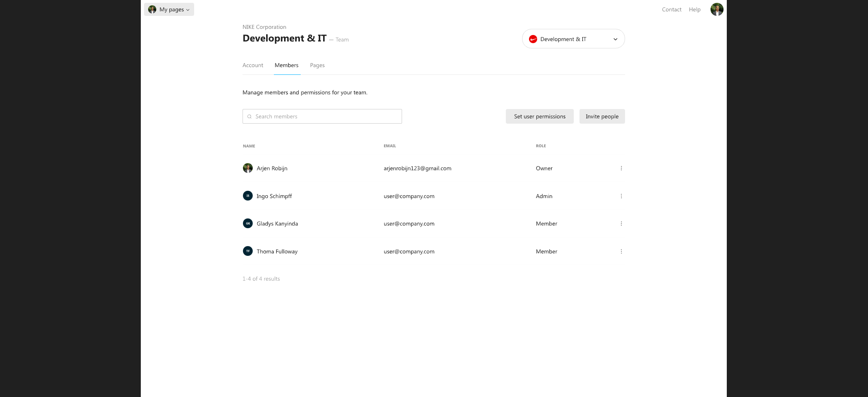Click the NIKE Corporation label above the title

pyautogui.click(x=264, y=27)
